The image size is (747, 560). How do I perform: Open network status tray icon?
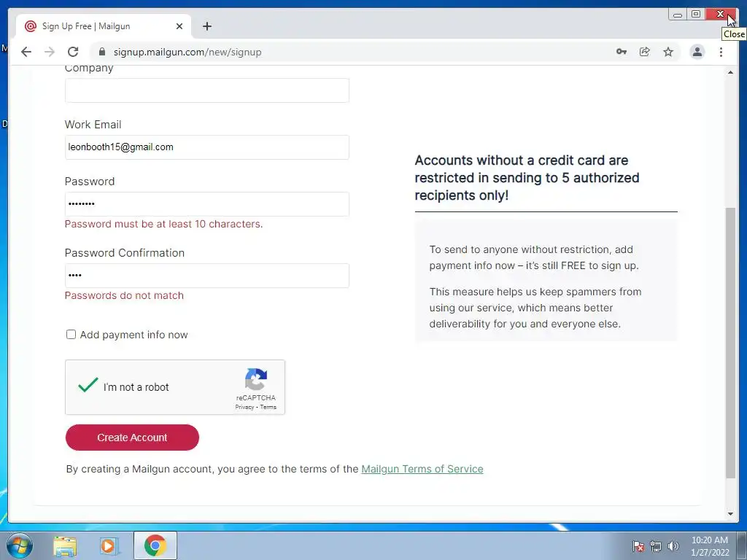coord(656,546)
